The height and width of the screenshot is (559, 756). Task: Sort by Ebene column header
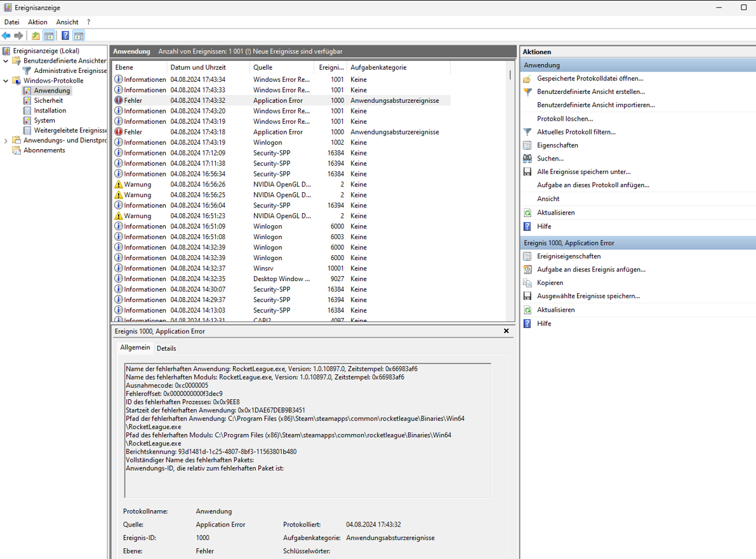140,67
